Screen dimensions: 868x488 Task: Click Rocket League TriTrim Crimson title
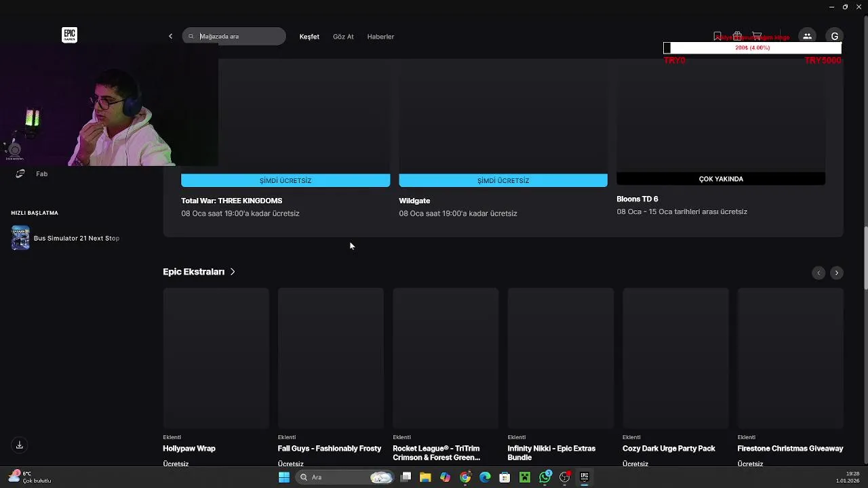(437, 453)
